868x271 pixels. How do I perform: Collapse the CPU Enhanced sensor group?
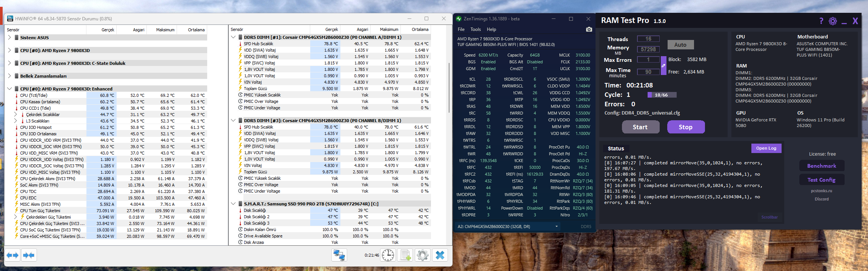coord(9,89)
